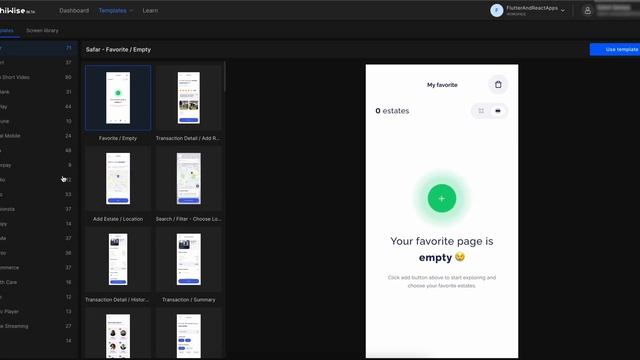Screen dimensions: 640x360
Task: Click the green plus add button
Action: coord(442,198)
